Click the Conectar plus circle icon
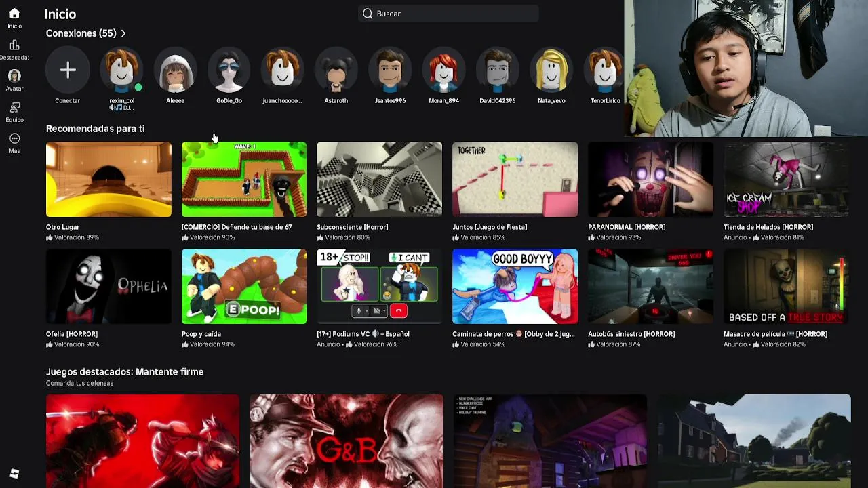Image resolution: width=868 pixels, height=488 pixels. click(68, 70)
